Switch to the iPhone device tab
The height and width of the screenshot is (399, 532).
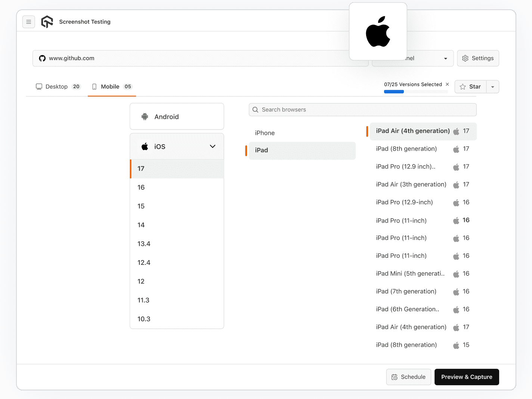pyautogui.click(x=265, y=133)
